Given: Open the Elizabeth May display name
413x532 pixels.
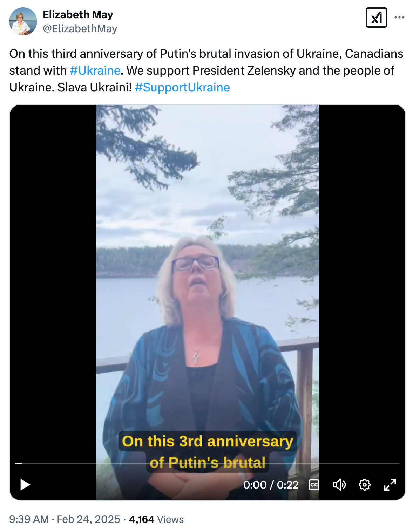Looking at the screenshot, I should tap(78, 14).
